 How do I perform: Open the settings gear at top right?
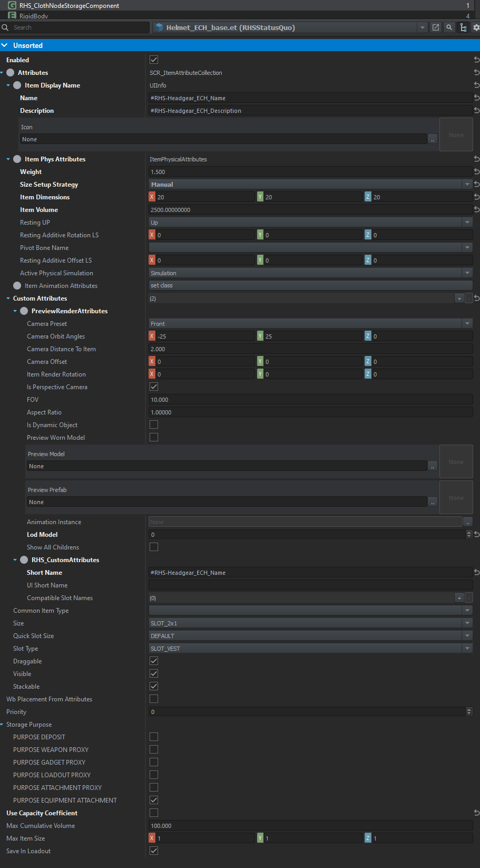pos(476,27)
